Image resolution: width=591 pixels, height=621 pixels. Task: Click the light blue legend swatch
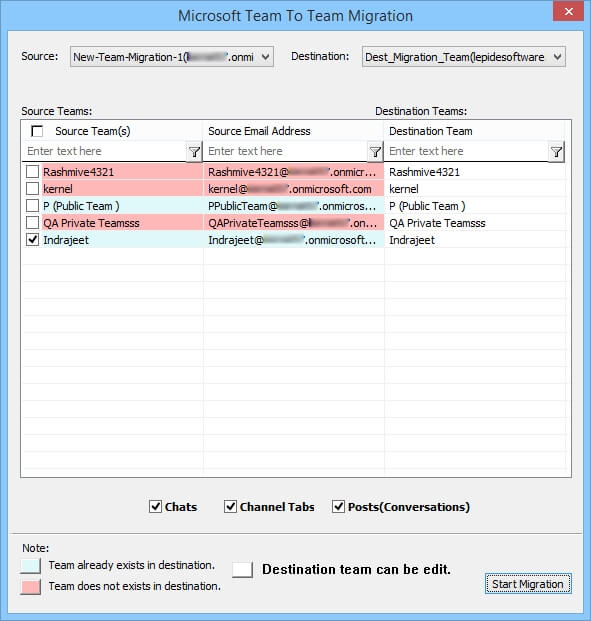[31, 566]
